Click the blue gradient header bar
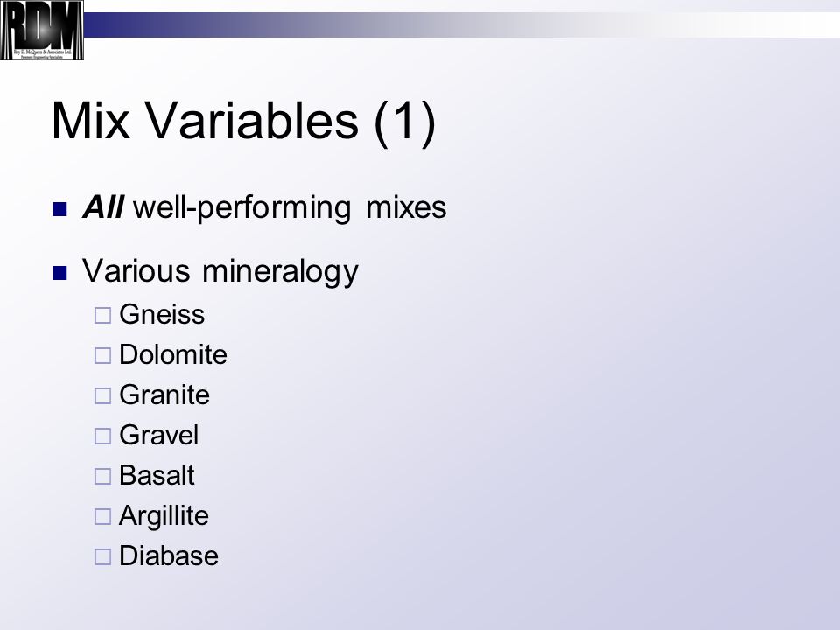 [x=462, y=24]
